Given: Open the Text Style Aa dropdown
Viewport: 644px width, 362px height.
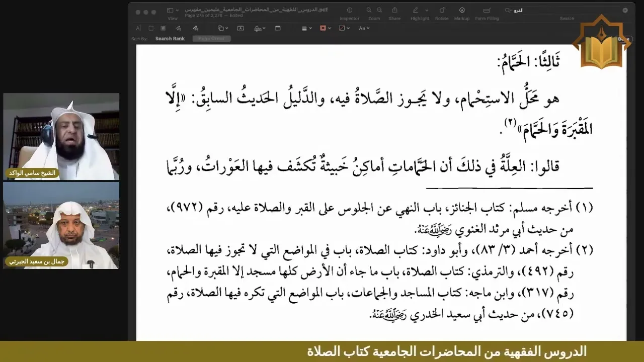Looking at the screenshot, I should coord(364,29).
